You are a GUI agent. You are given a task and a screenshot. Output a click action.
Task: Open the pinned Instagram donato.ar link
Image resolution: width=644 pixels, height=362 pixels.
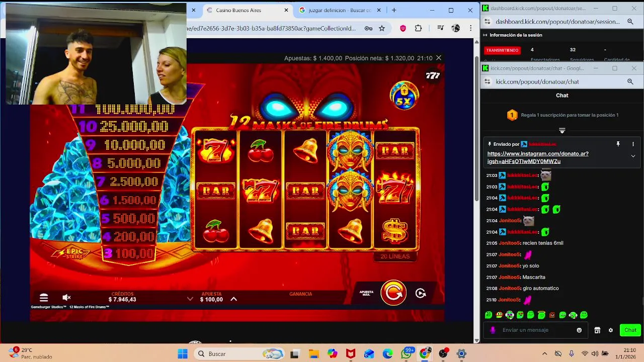(x=538, y=157)
